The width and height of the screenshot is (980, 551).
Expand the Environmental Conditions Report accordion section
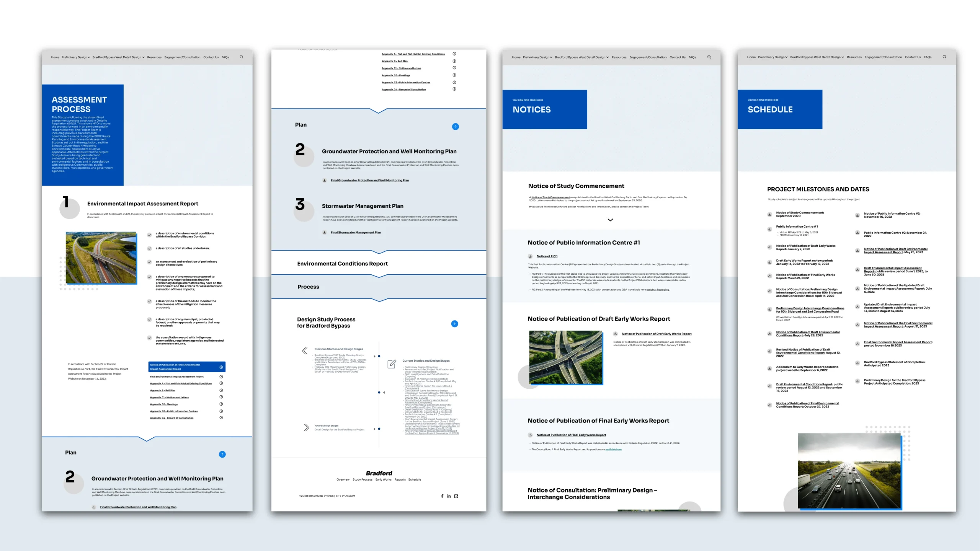pos(342,264)
